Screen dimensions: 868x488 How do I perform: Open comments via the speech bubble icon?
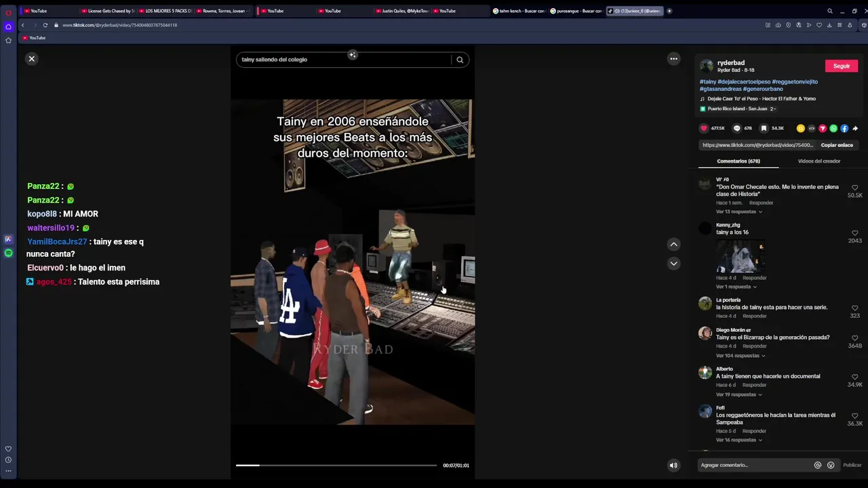(737, 128)
